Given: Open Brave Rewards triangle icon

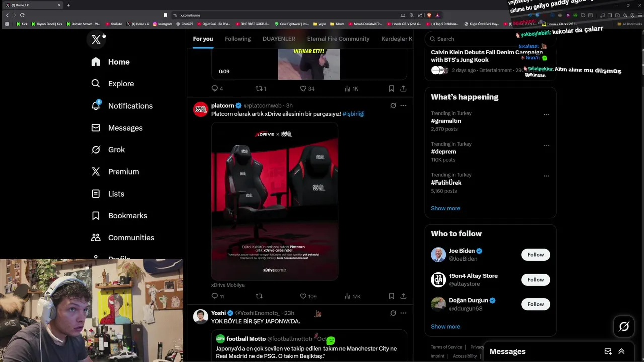Looking at the screenshot, I should coord(437,15).
